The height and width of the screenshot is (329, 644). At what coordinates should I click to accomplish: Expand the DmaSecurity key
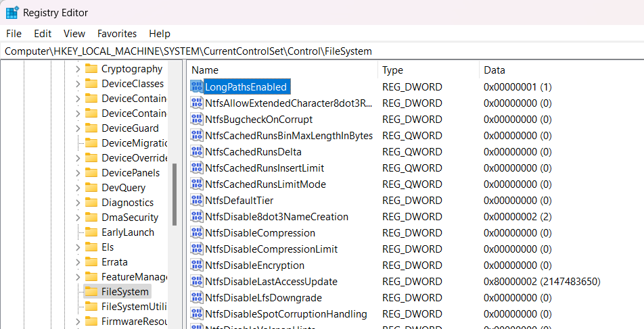pyautogui.click(x=78, y=218)
